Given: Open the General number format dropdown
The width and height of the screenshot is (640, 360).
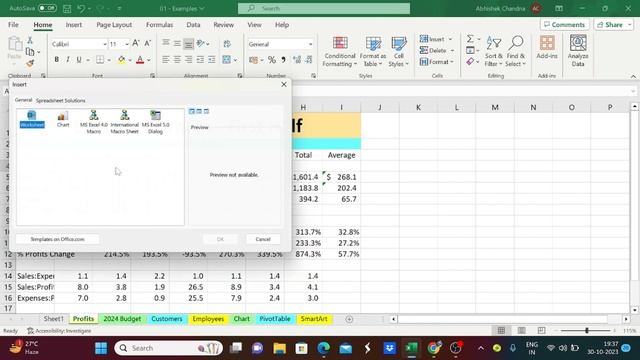Looking at the screenshot, I should click(310, 44).
